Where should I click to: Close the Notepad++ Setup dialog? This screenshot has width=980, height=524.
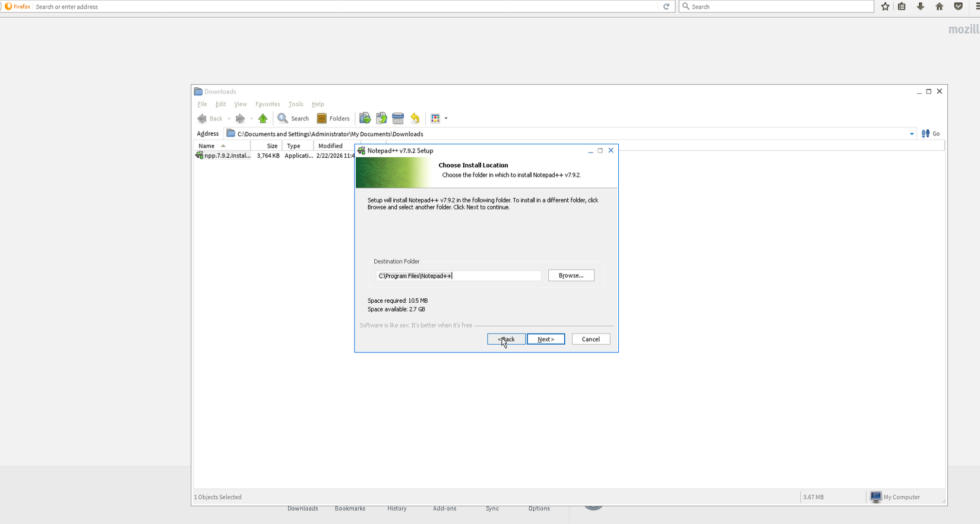point(611,151)
